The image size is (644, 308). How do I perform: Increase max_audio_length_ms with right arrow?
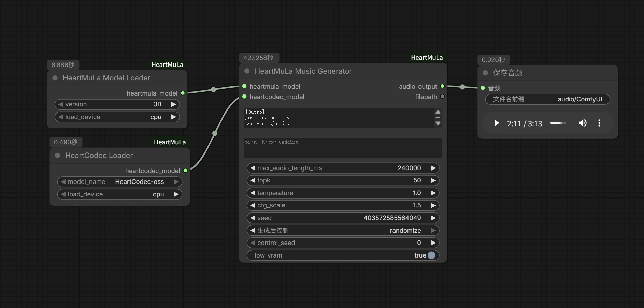click(433, 168)
